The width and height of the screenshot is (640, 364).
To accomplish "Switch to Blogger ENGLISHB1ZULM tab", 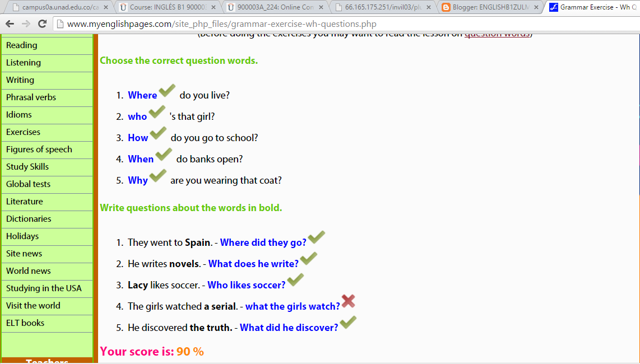I will (491, 7).
